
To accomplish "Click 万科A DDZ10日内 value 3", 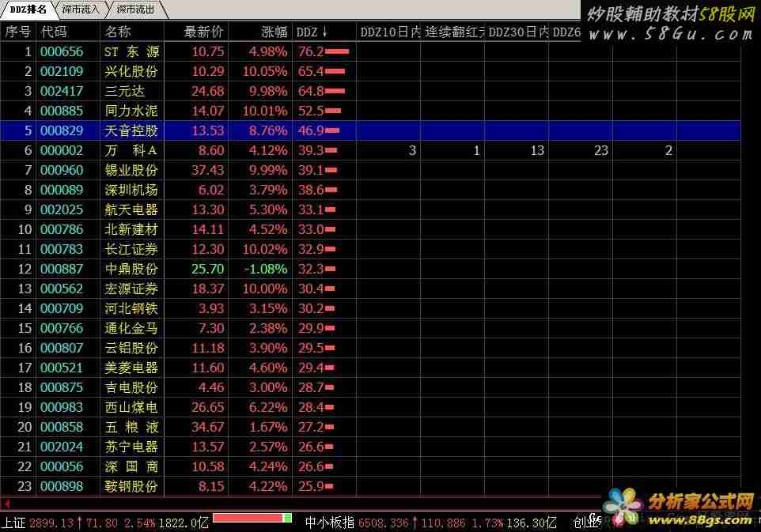I will pos(412,150).
